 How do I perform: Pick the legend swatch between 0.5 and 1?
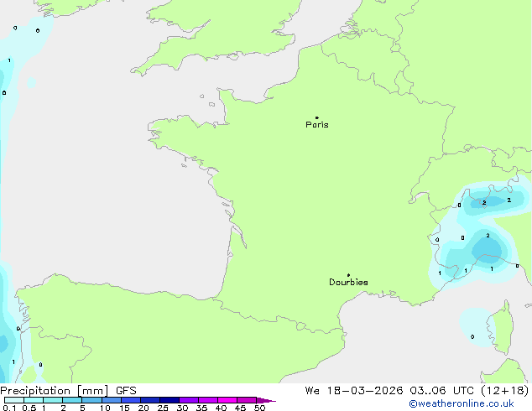point(34,400)
